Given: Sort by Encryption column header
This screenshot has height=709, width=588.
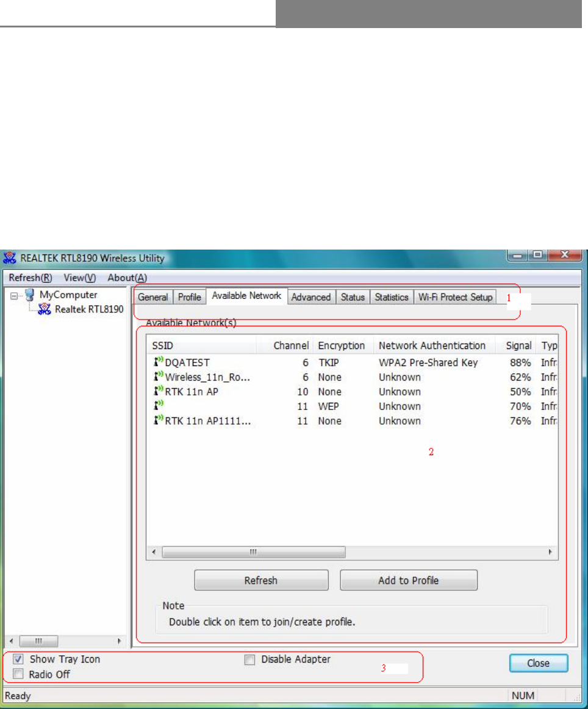Looking at the screenshot, I should coord(343,345).
